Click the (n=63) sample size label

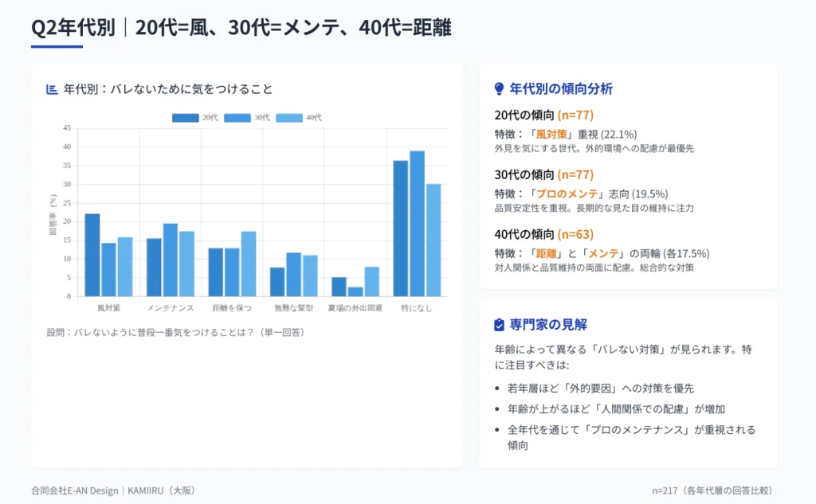point(575,234)
